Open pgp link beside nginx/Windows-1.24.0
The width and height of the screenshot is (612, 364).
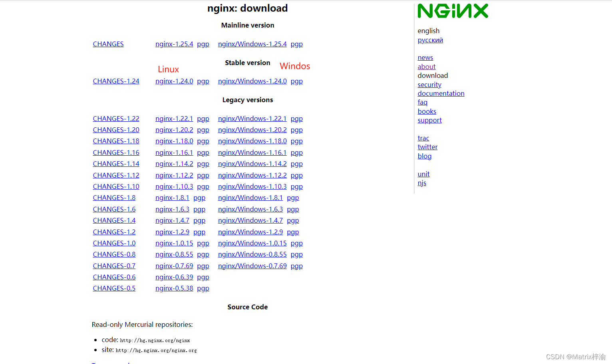tap(297, 81)
